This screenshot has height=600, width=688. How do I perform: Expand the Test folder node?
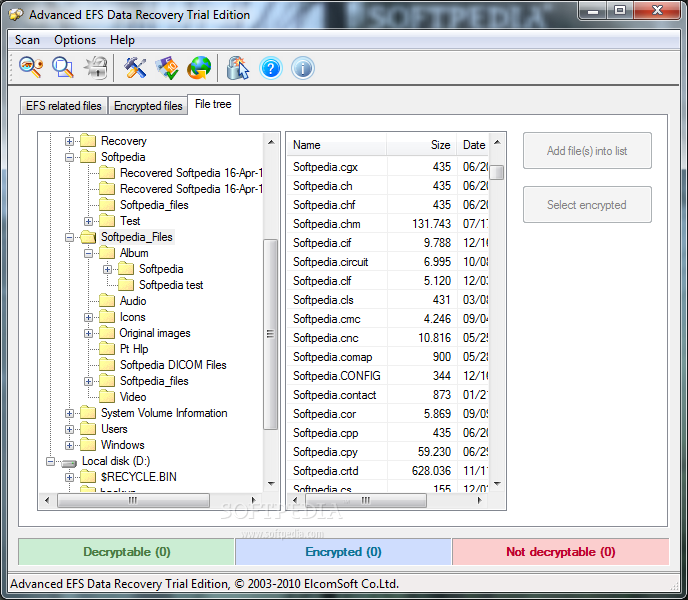[x=88, y=221]
